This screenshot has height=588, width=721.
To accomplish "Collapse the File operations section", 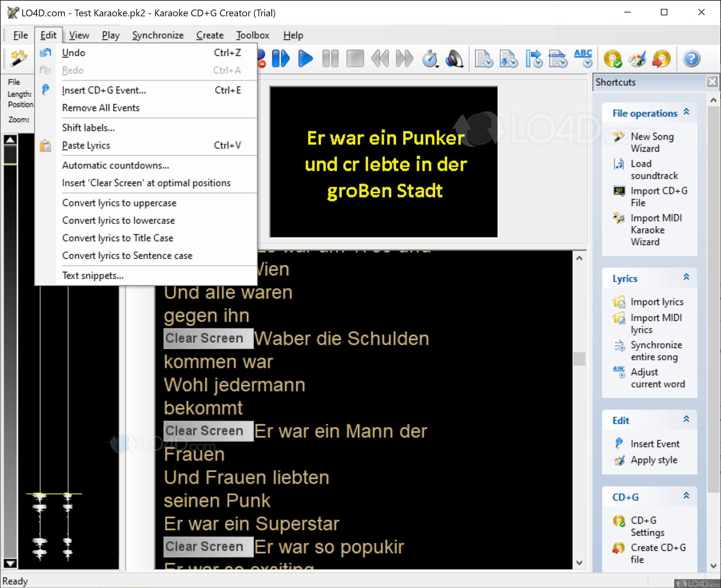I will click(687, 111).
